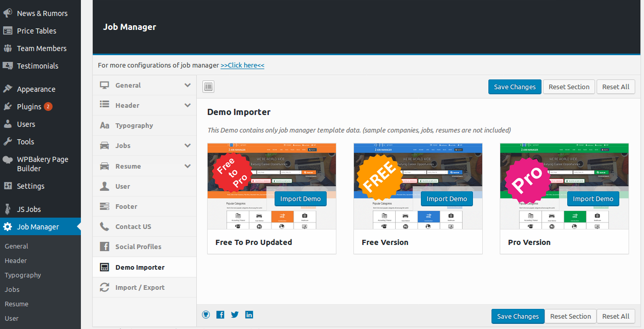Click Save Changes in the bottom action bar

[518, 316]
